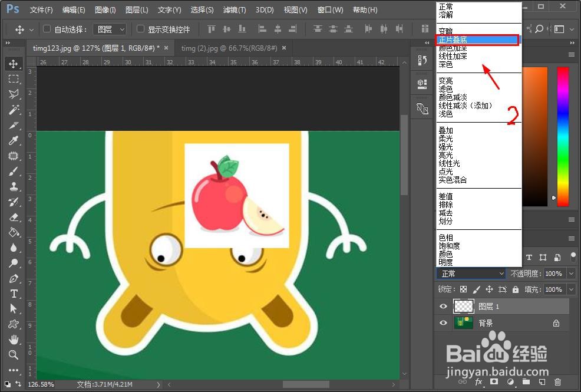Viewport: 581px width, 392px height.
Task: Enable the 显示变换控件 checkbox
Action: (140, 28)
